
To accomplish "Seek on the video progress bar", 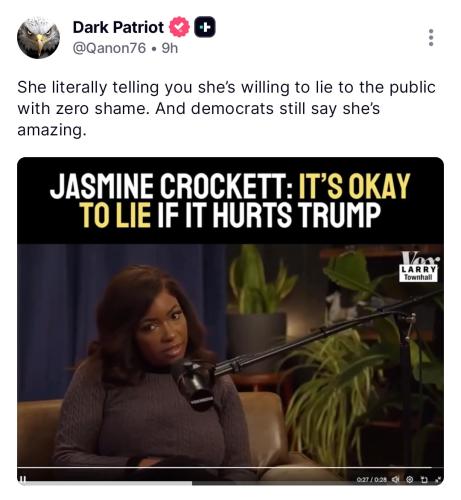I will click(230, 483).
